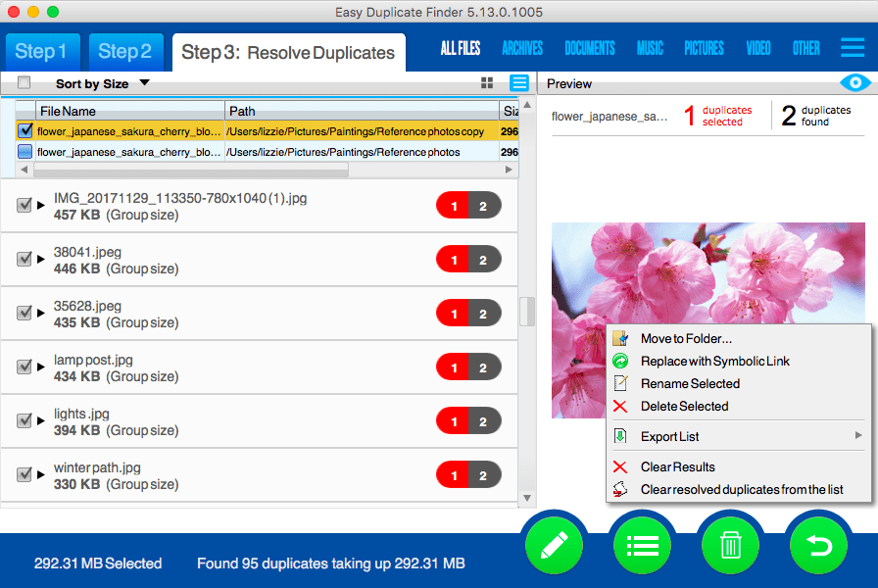Filter results by PICTURES
The image size is (878, 588).
point(704,48)
